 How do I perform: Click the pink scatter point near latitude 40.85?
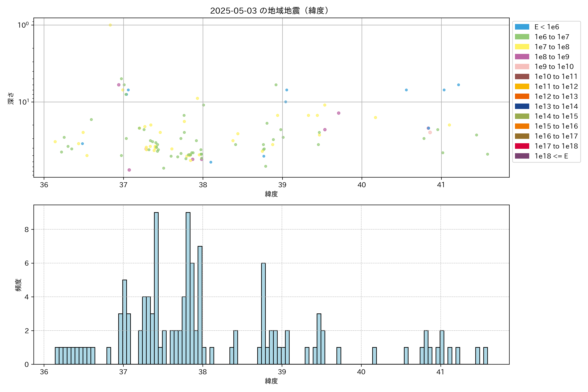[x=430, y=132]
